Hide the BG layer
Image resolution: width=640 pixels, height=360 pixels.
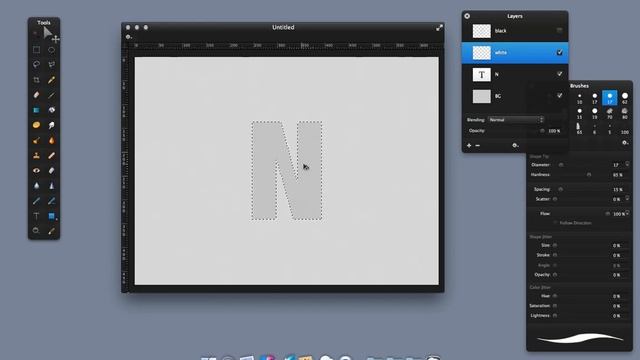[559, 96]
